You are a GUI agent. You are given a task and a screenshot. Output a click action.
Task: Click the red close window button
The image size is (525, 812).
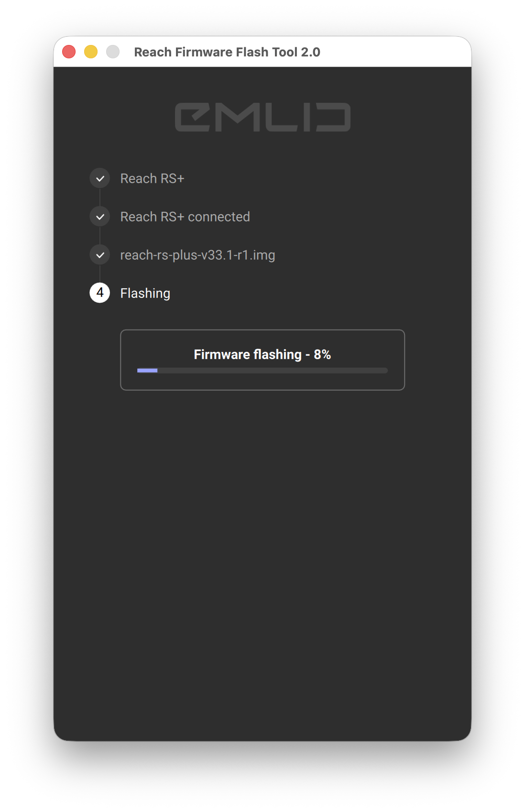point(69,52)
